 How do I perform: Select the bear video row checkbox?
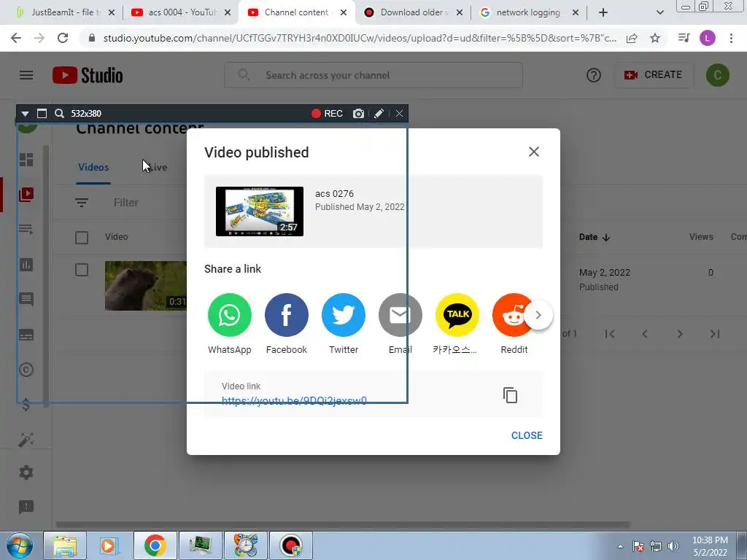82,270
